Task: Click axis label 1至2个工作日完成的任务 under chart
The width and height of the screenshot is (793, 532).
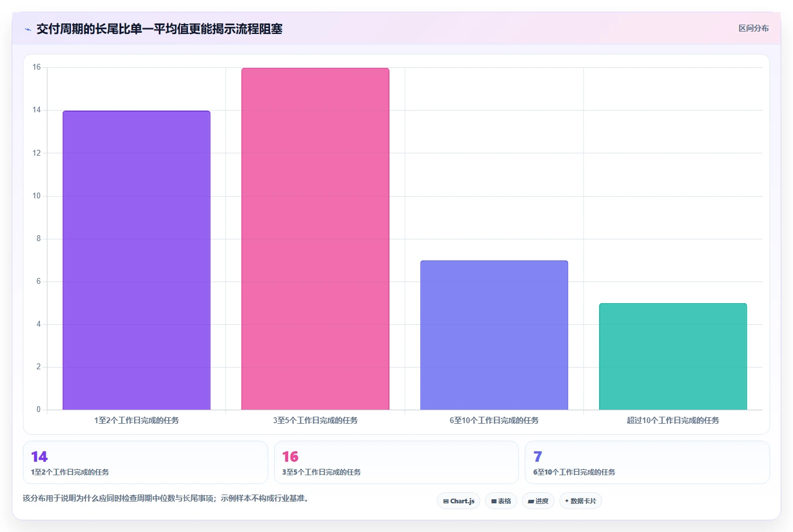Action: click(136, 420)
